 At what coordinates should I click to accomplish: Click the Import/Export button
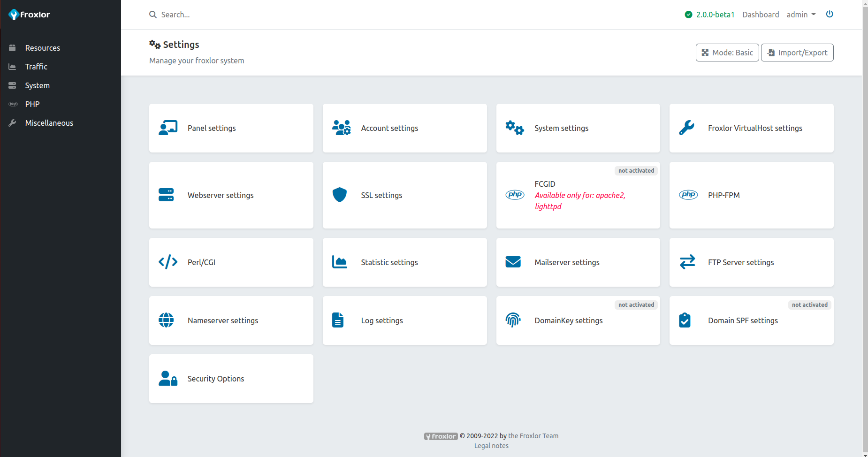pos(797,53)
